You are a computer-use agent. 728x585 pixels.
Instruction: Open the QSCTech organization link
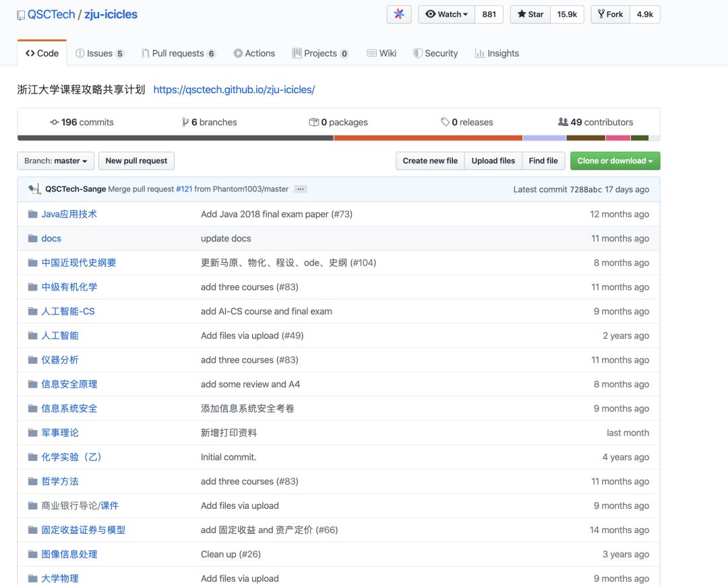tap(51, 14)
